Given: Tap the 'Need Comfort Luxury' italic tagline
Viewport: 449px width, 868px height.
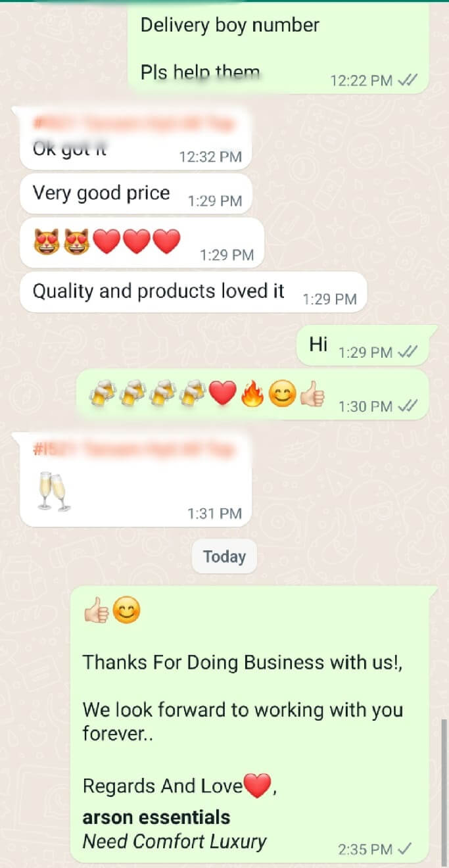Looking at the screenshot, I should (174, 841).
